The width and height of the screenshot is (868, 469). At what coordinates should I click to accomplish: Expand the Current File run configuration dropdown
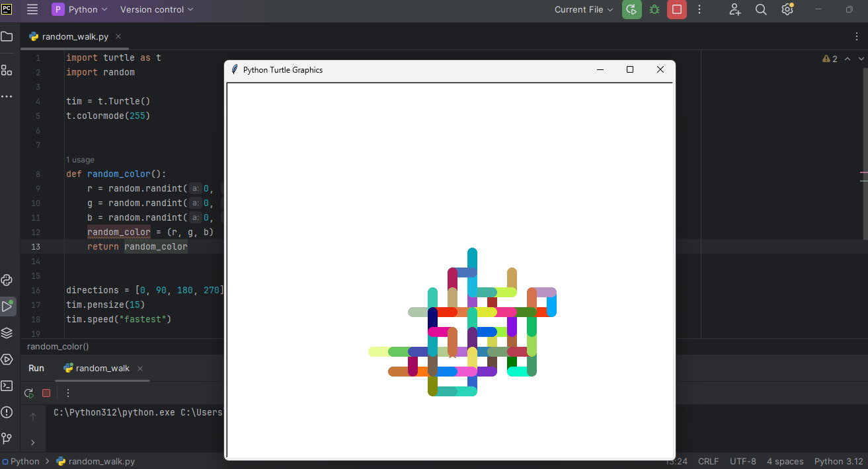point(584,10)
